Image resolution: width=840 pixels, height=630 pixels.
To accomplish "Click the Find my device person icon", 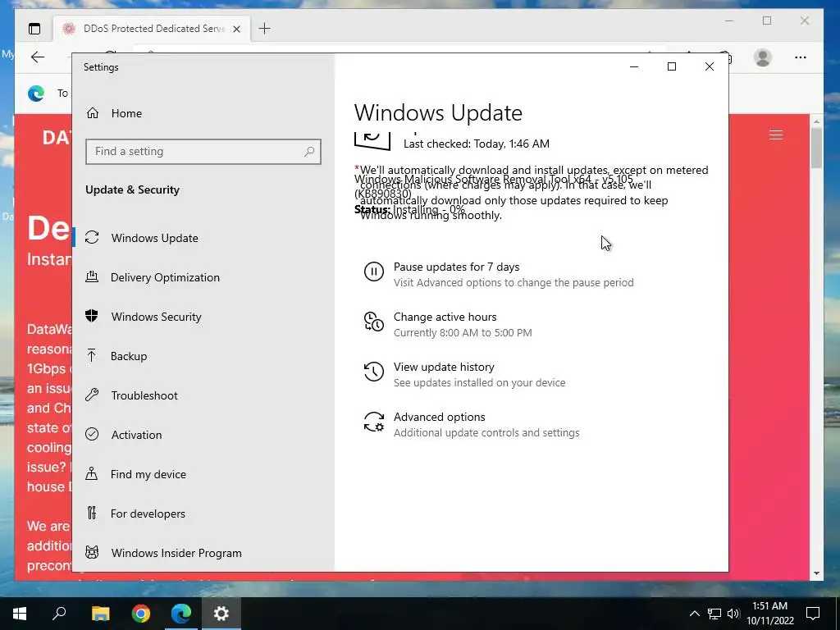I will click(x=92, y=473).
